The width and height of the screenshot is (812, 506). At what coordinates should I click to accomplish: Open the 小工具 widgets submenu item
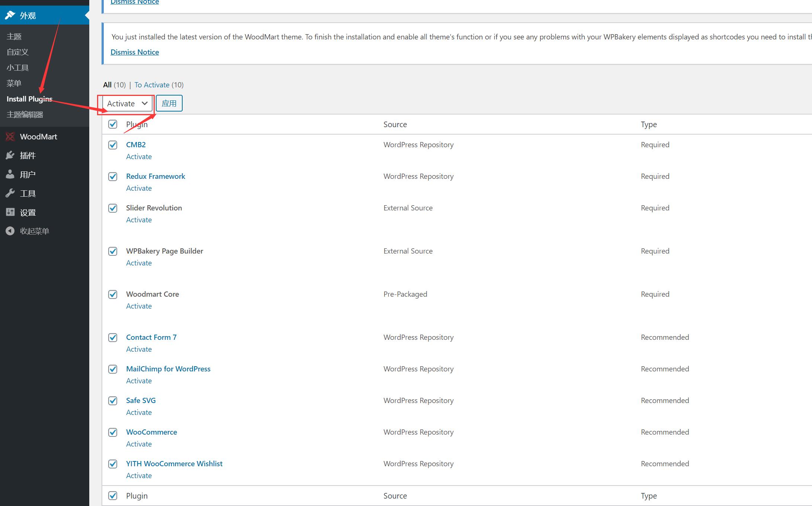coord(17,68)
